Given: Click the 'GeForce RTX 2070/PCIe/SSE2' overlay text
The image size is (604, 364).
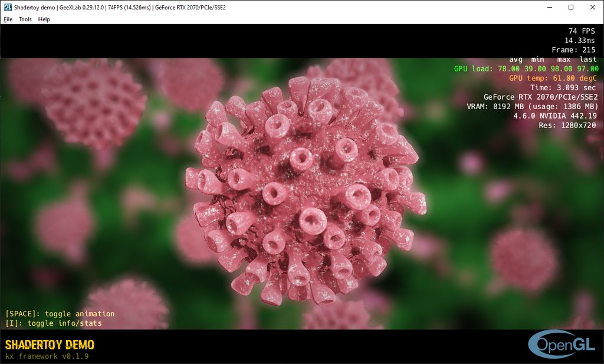Looking at the screenshot, I should point(541,97).
